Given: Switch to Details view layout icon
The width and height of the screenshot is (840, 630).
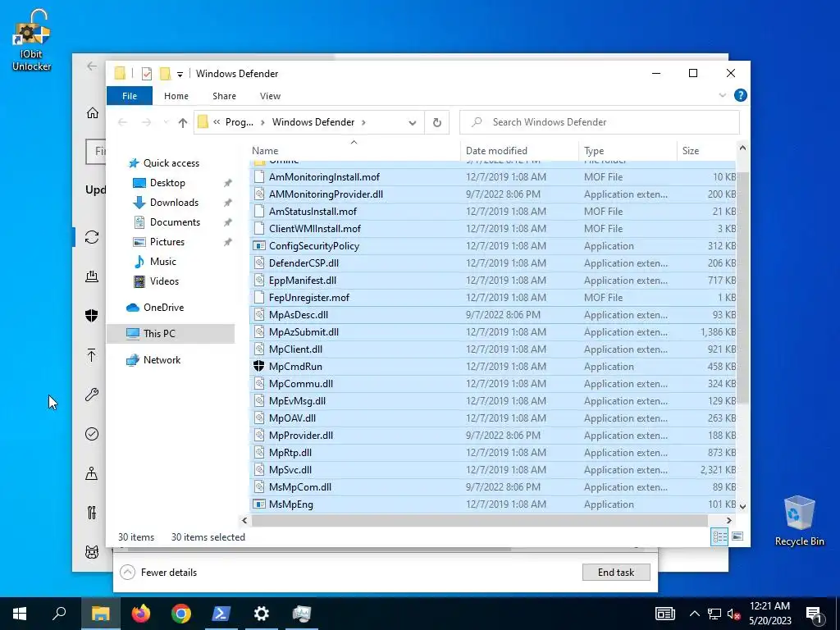Looking at the screenshot, I should click(719, 536).
